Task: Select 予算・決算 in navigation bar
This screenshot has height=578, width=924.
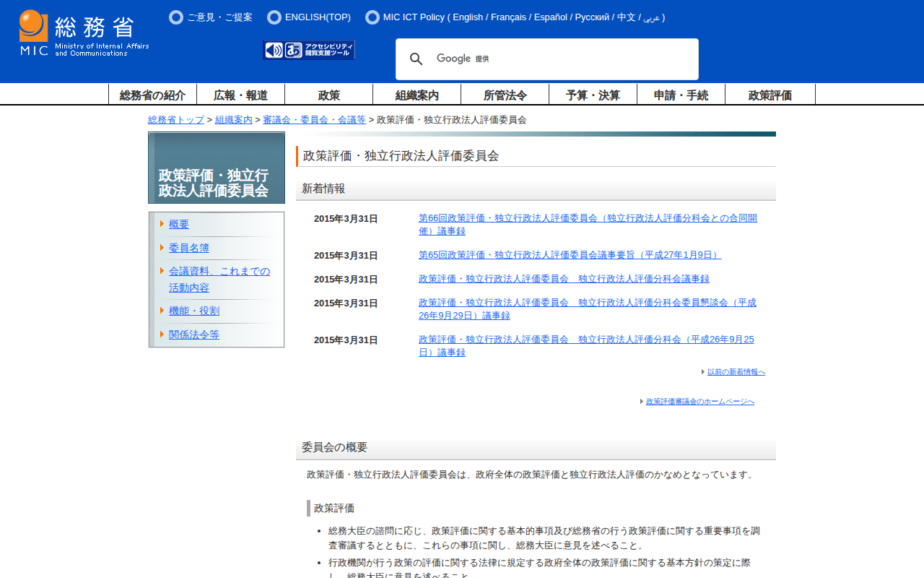Action: 593,95
